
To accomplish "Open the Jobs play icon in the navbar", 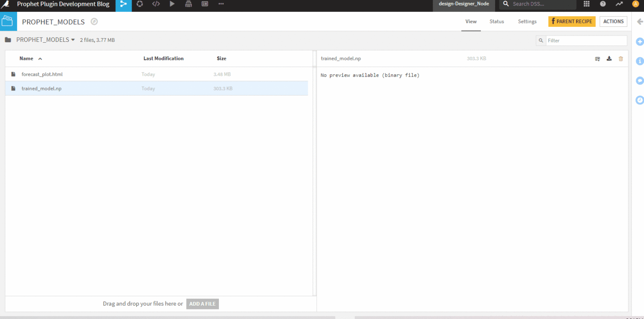I will tap(172, 4).
